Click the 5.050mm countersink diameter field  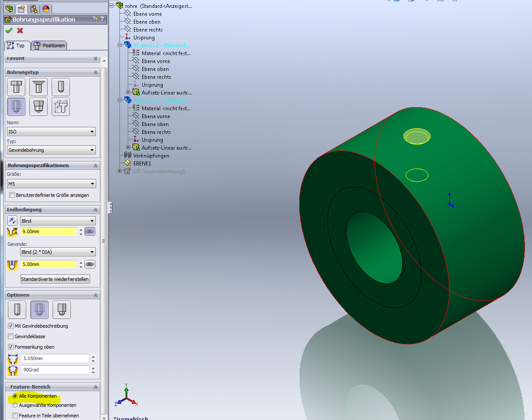pyautogui.click(x=55, y=358)
